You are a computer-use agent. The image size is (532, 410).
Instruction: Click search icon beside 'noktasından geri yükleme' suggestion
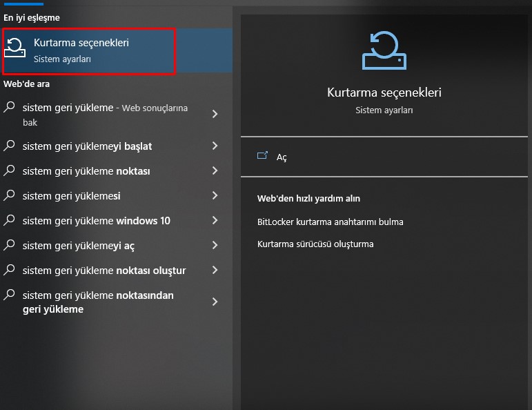point(9,295)
